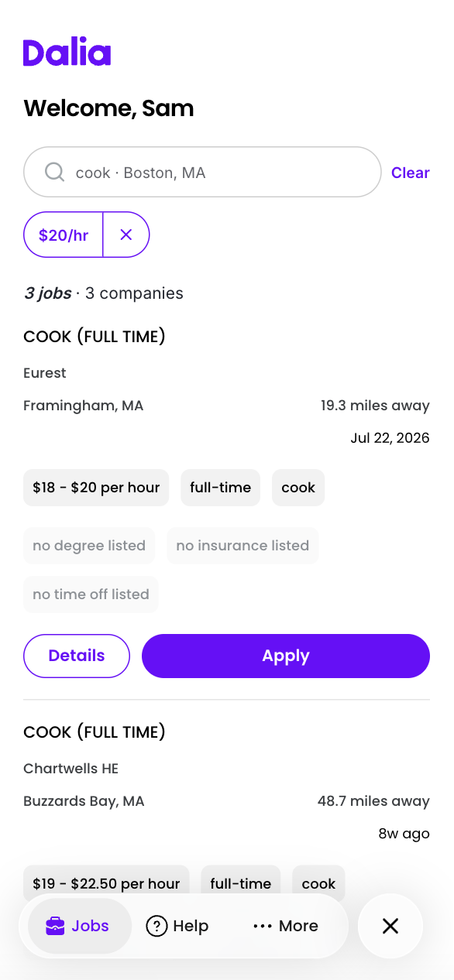Apply to the Eurest Cook job
454x980 pixels.
pyautogui.click(x=286, y=656)
